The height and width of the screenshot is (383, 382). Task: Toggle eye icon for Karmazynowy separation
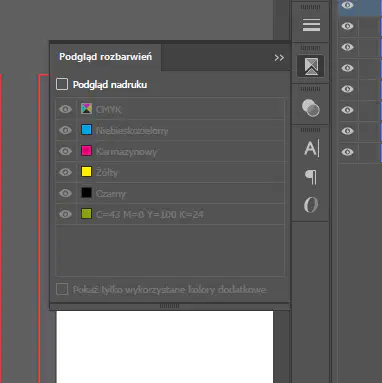coord(65,151)
